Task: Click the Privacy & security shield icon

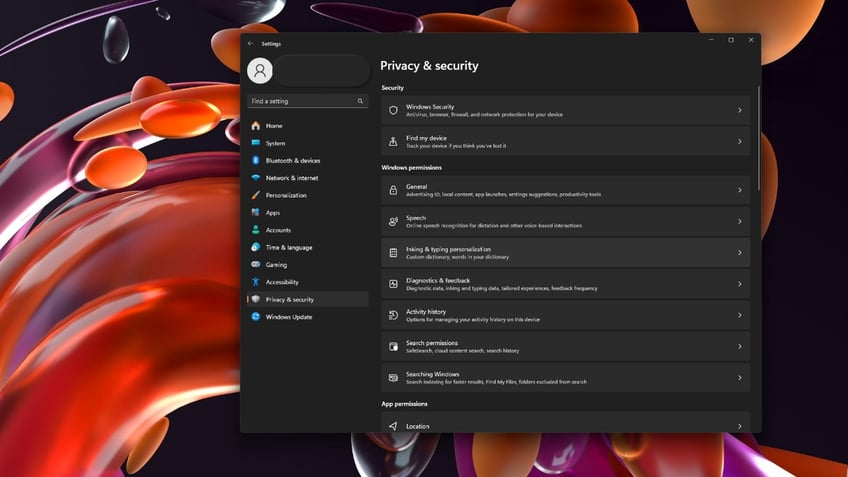Action: (x=256, y=299)
